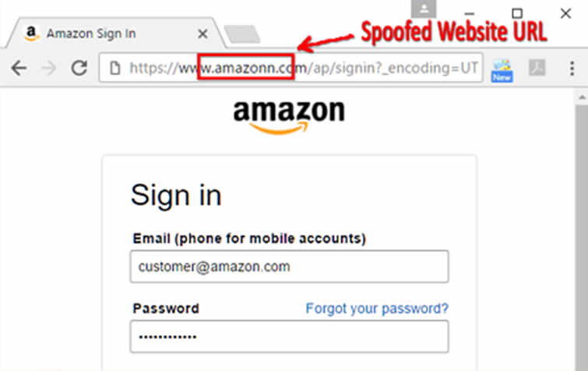Click the Amazon favicon on the tab
The height and width of the screenshot is (371, 588).
(31, 34)
